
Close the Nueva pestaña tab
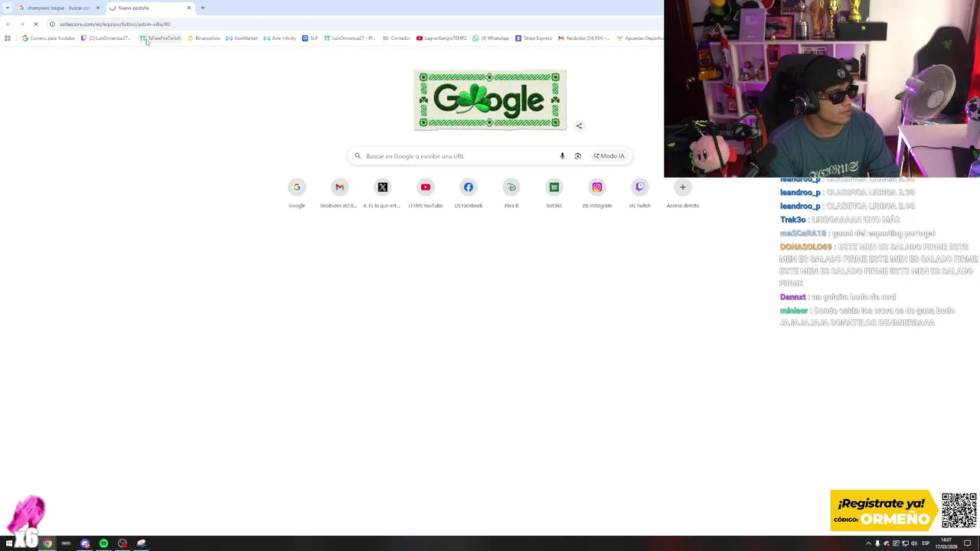pos(189,8)
